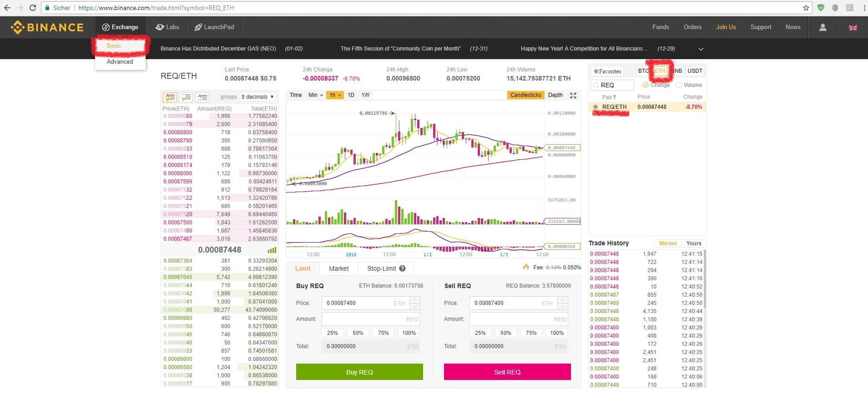The width and height of the screenshot is (868, 395).
Task: Switch to Stop-Limit order tab
Action: [386, 268]
